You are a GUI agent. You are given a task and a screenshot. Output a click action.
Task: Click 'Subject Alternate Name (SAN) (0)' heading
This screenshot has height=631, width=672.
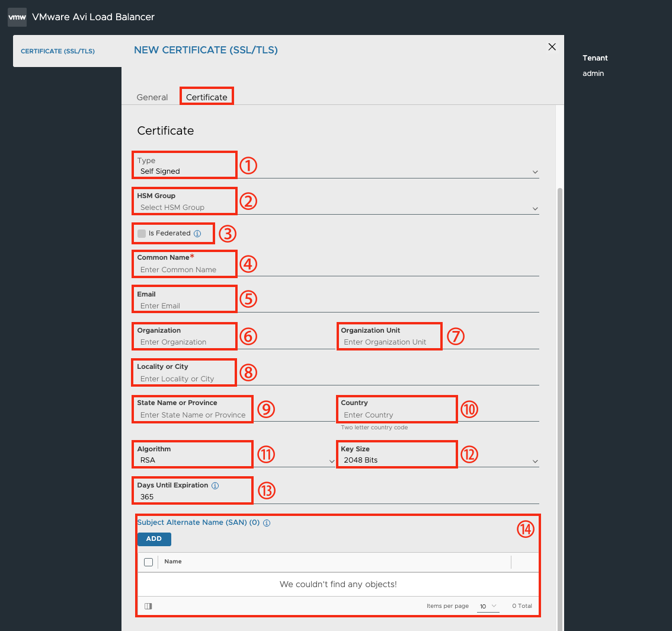point(199,522)
